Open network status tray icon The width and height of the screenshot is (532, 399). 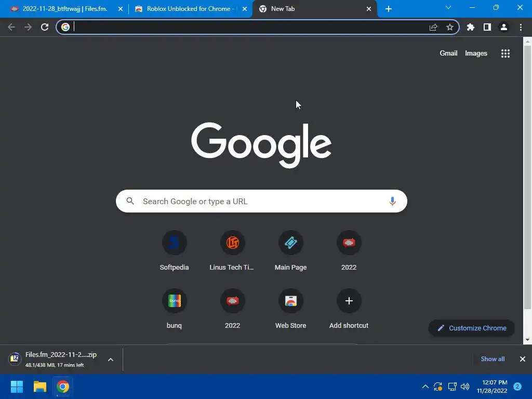click(452, 387)
